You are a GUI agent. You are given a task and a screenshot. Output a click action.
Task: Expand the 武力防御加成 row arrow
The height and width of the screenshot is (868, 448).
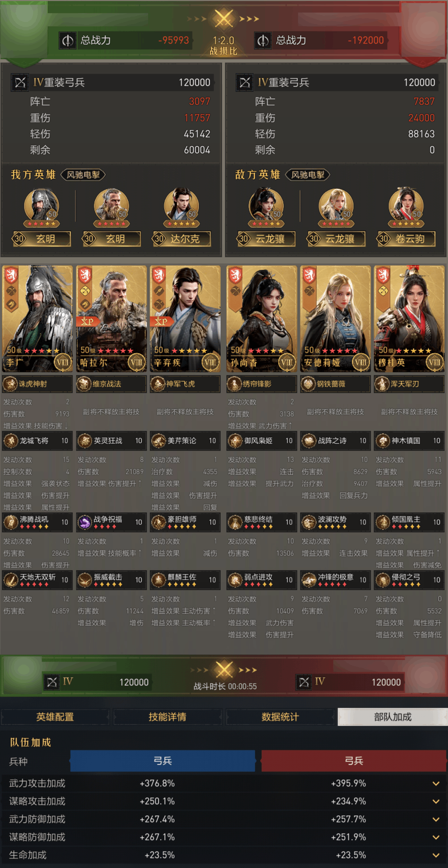click(x=436, y=819)
